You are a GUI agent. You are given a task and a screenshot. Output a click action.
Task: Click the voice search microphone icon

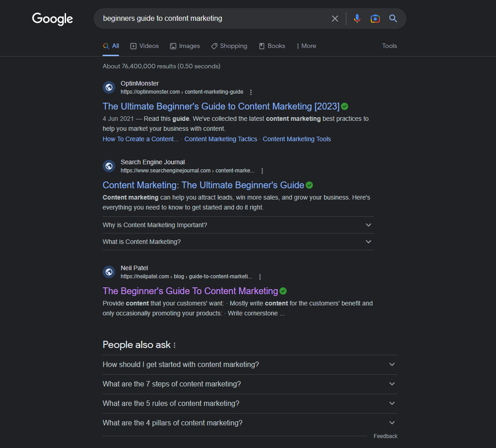tap(357, 19)
